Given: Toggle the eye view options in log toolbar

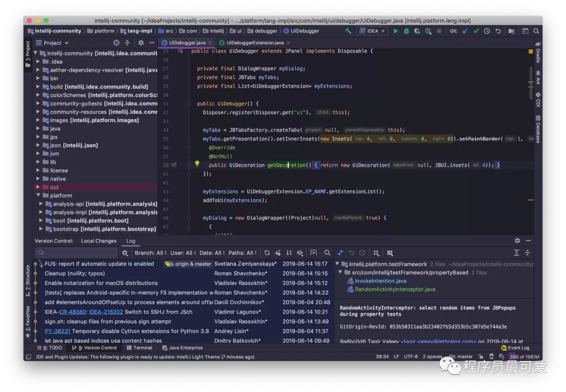Looking at the screenshot, I should click(x=300, y=253).
